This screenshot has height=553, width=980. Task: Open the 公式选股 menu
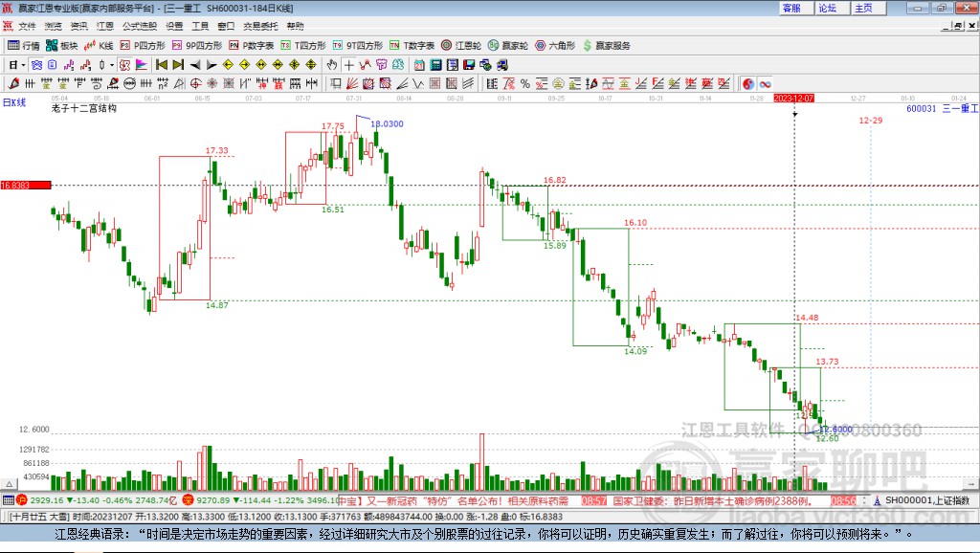[x=140, y=26]
